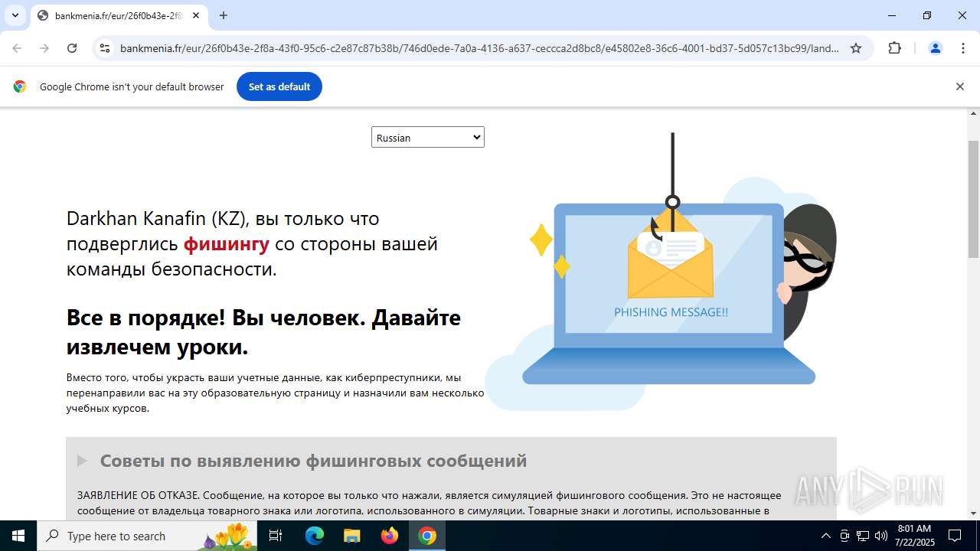Screen dimensions: 980x551
Task: Switch to Chrome on the taskbar
Action: tap(427, 536)
